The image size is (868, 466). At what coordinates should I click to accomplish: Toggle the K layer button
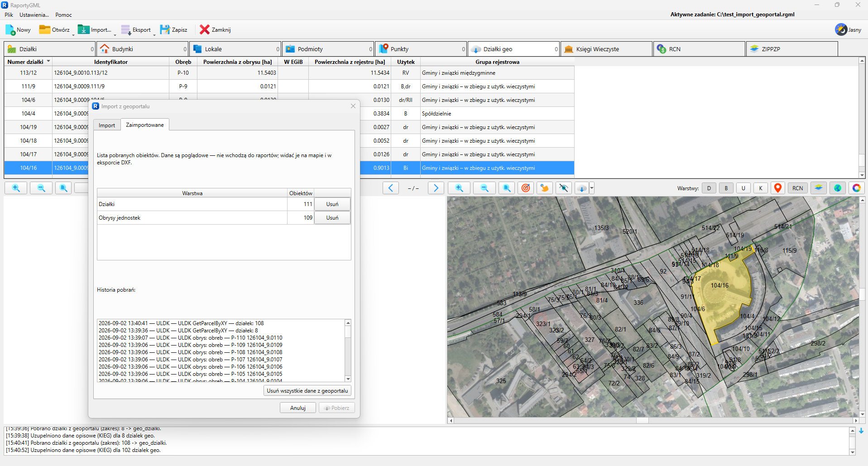pos(761,188)
